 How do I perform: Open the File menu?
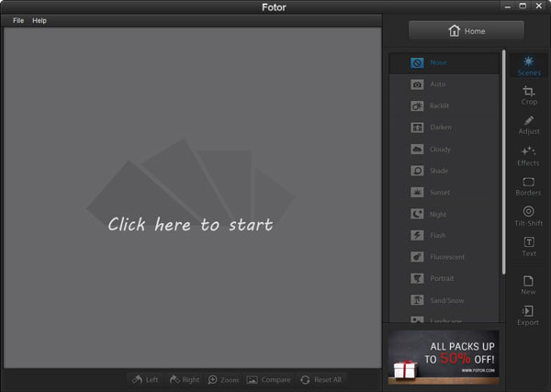18,20
